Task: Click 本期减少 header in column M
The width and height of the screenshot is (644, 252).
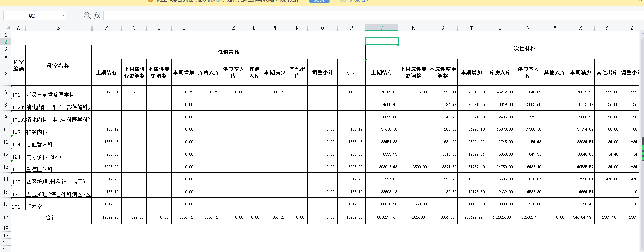Action: pos(275,72)
